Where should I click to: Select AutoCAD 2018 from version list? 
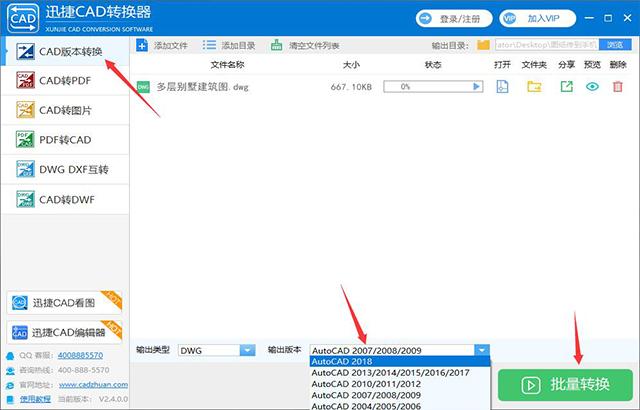tap(400, 361)
